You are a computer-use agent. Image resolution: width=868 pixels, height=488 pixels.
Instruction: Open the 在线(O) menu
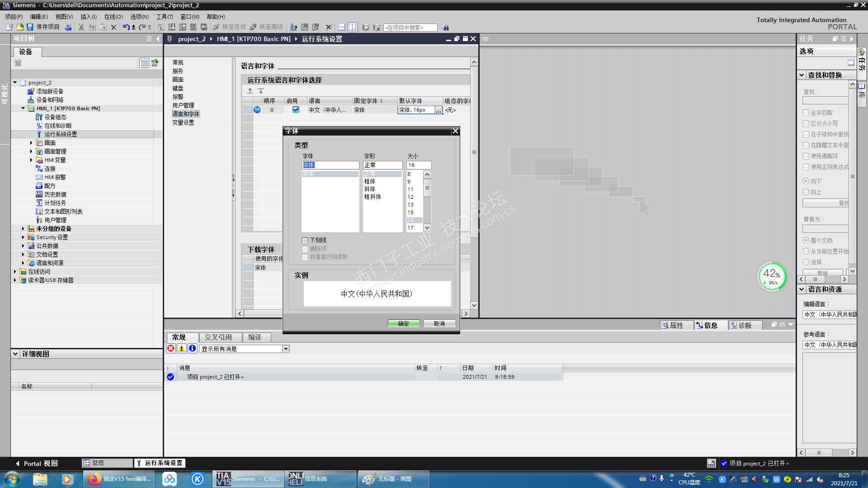[113, 17]
